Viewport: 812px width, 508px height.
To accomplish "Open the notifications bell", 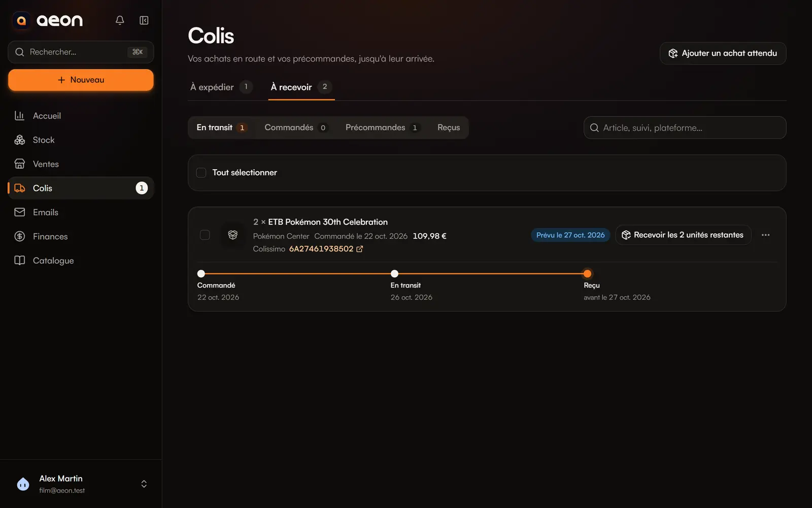I will (x=120, y=20).
